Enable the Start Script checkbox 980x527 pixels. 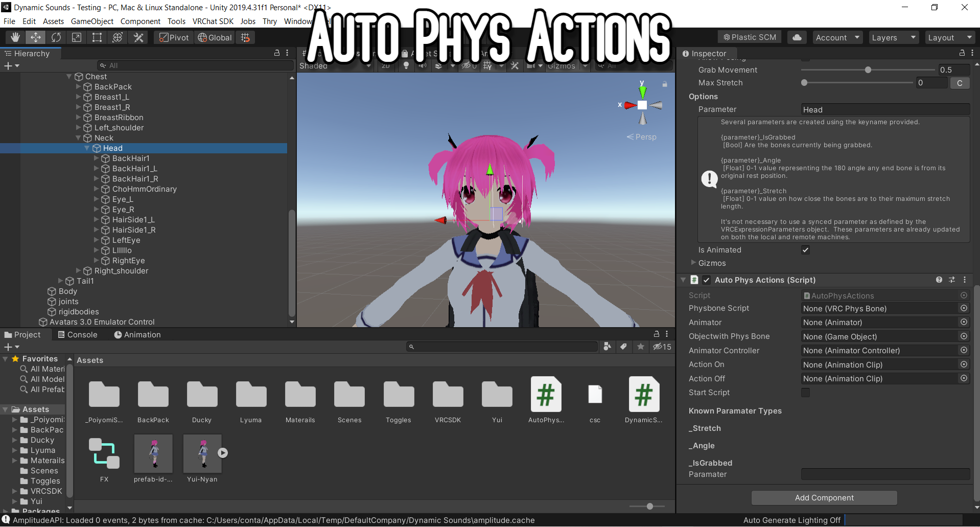[x=806, y=393]
